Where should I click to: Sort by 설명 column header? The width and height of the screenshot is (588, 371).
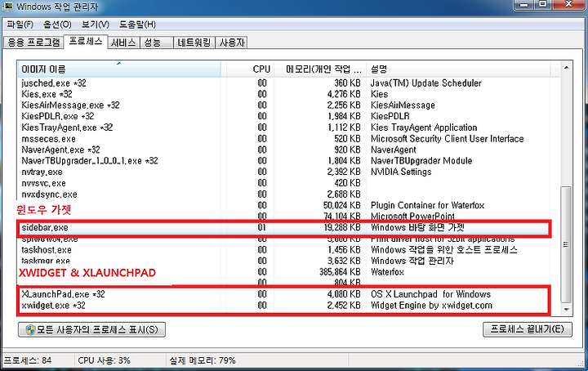(x=458, y=69)
